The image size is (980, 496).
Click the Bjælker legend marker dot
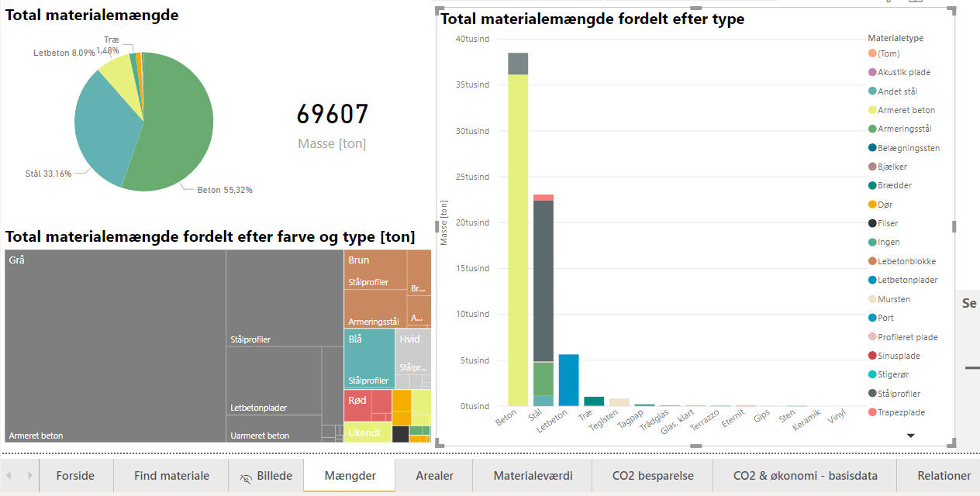pyautogui.click(x=871, y=166)
